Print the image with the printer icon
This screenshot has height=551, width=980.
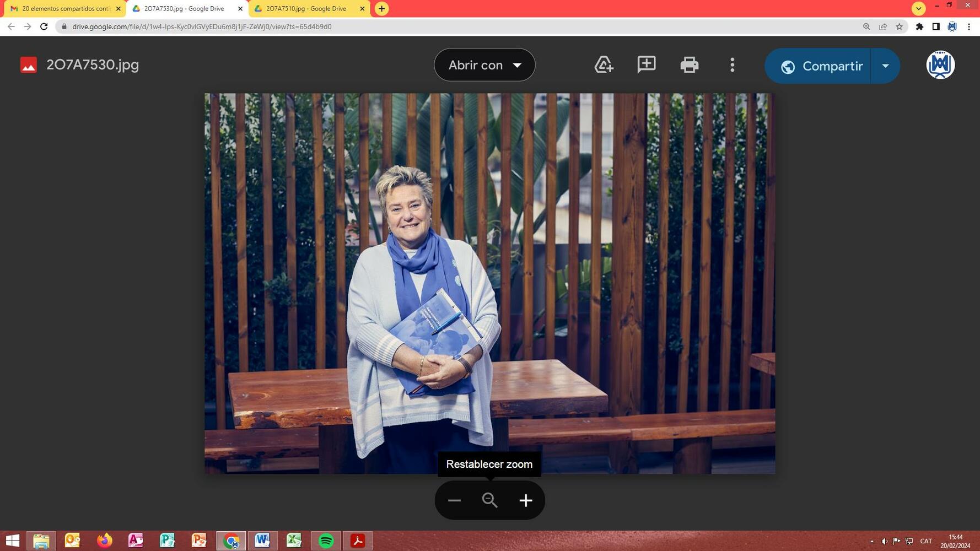[x=689, y=65]
